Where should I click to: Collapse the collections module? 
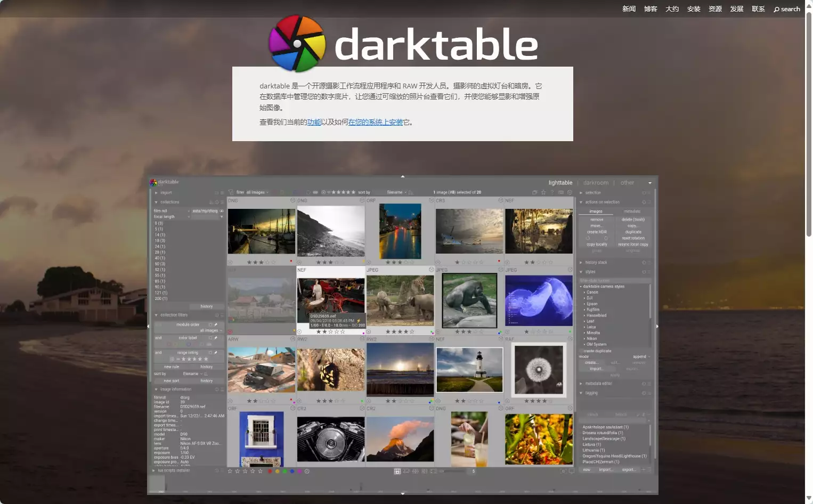click(156, 202)
